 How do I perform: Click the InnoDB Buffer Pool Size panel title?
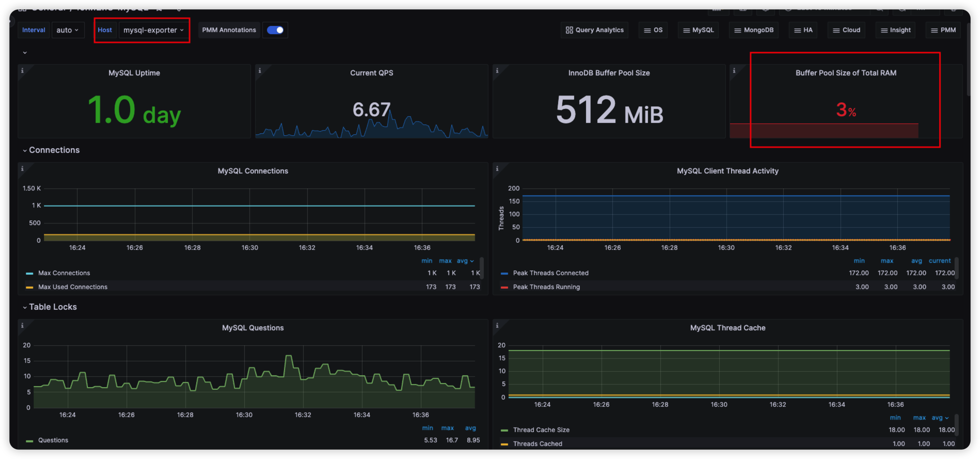pos(609,73)
